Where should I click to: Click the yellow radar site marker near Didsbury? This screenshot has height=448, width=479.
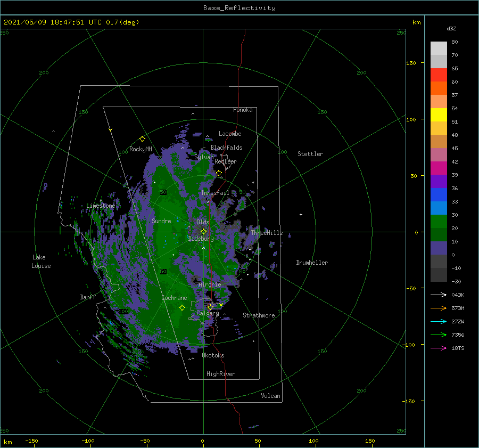pyautogui.click(x=203, y=232)
